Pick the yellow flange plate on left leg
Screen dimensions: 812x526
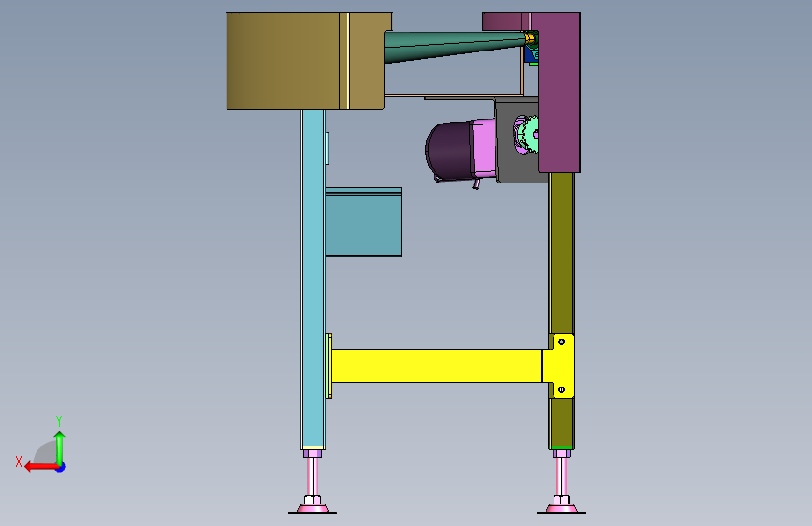(329, 366)
